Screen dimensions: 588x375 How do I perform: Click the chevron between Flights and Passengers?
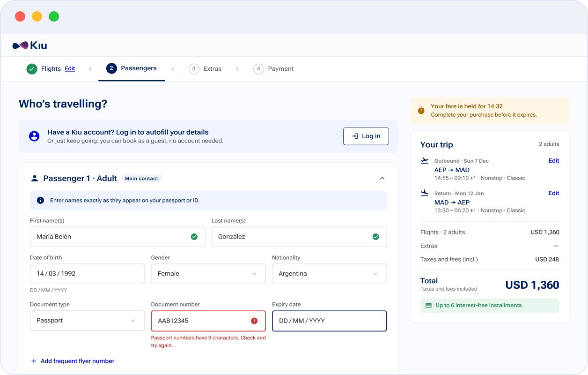click(90, 69)
